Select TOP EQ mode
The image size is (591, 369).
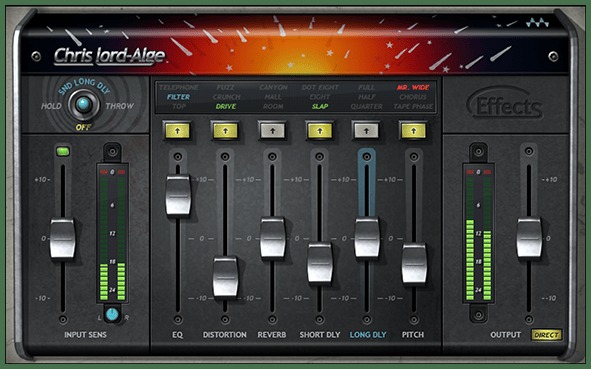[x=179, y=106]
